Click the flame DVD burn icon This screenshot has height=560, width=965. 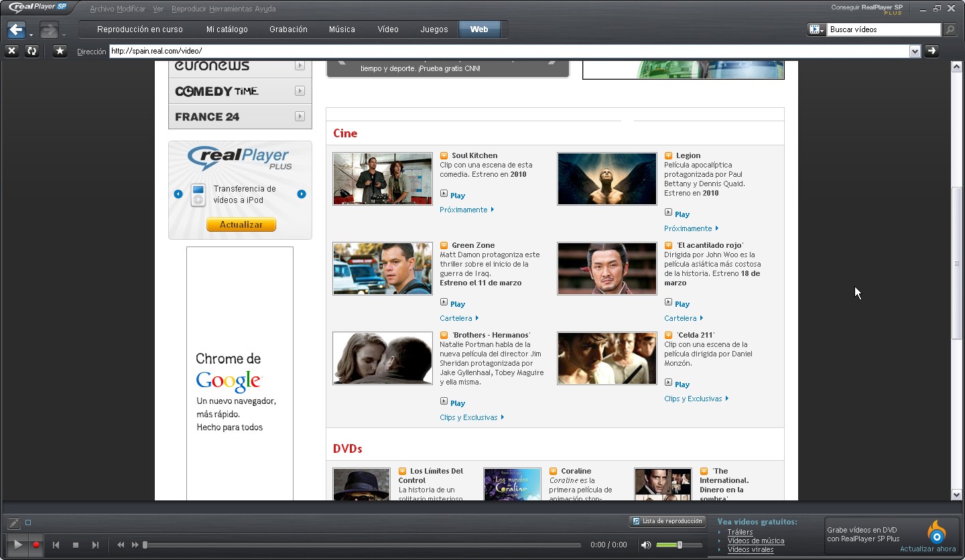tap(936, 534)
